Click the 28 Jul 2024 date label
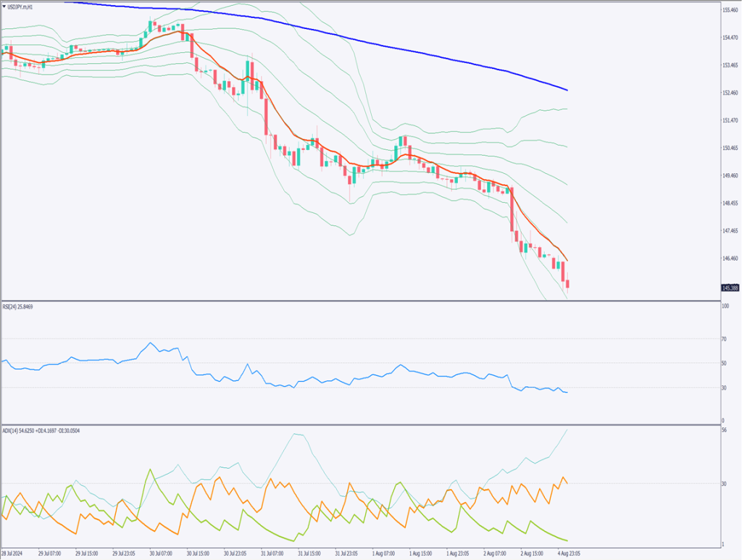The width and height of the screenshot is (742, 560). click(12, 553)
